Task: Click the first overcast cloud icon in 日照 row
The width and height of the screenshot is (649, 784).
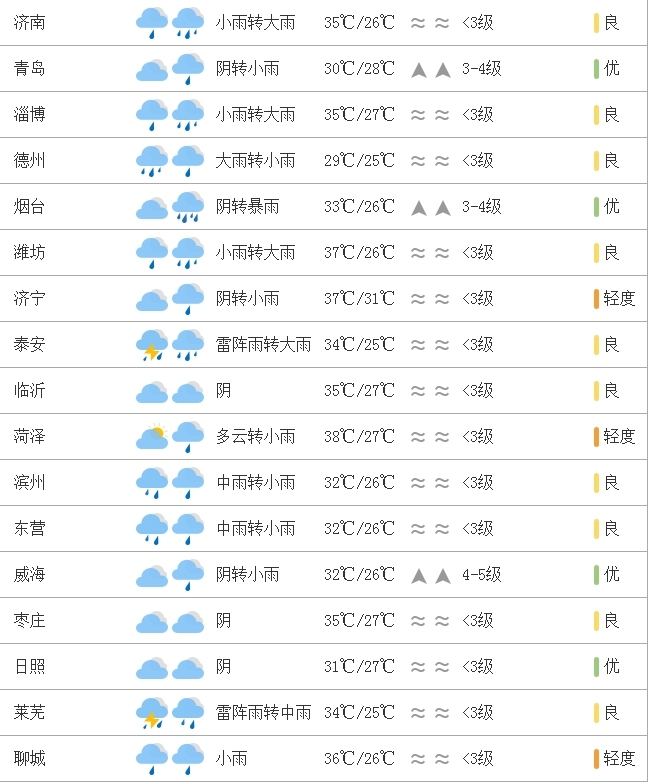Action: [152, 668]
